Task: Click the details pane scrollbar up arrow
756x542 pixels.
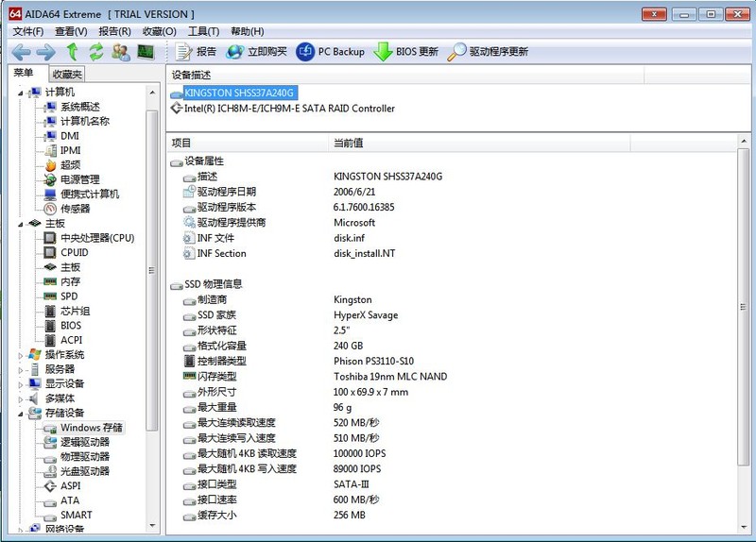Action: coord(743,141)
